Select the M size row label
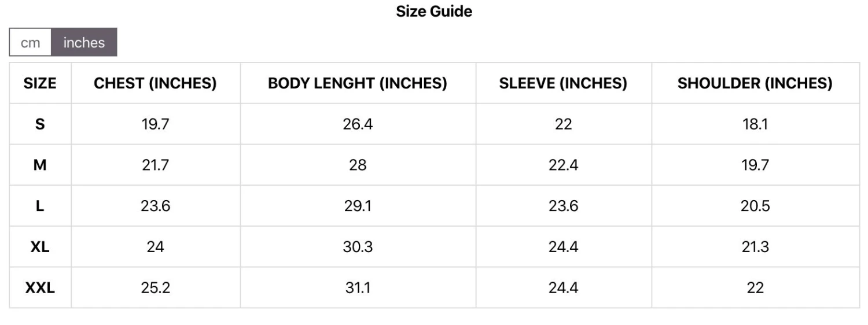This screenshot has height=325, width=868. [x=40, y=165]
